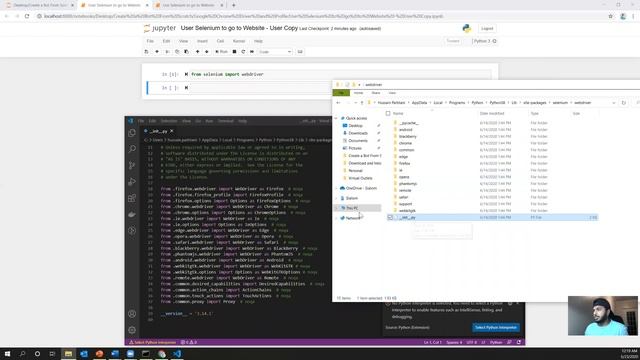Image resolution: width=640 pixels, height=360 pixels.
Task: Open Search view in VS Code activity bar
Action: (x=132, y=149)
